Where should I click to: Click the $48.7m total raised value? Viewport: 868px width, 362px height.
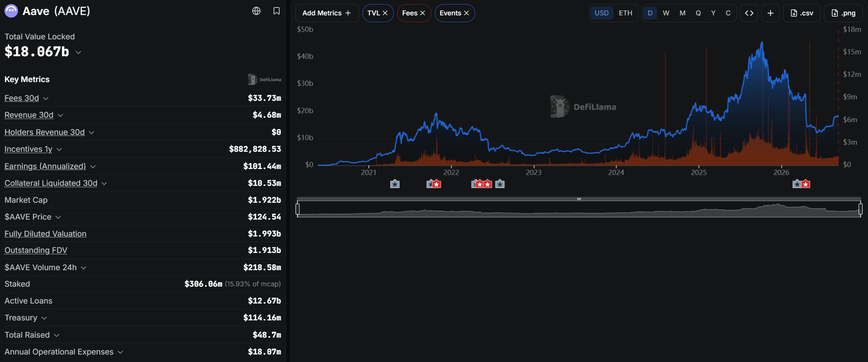click(267, 335)
